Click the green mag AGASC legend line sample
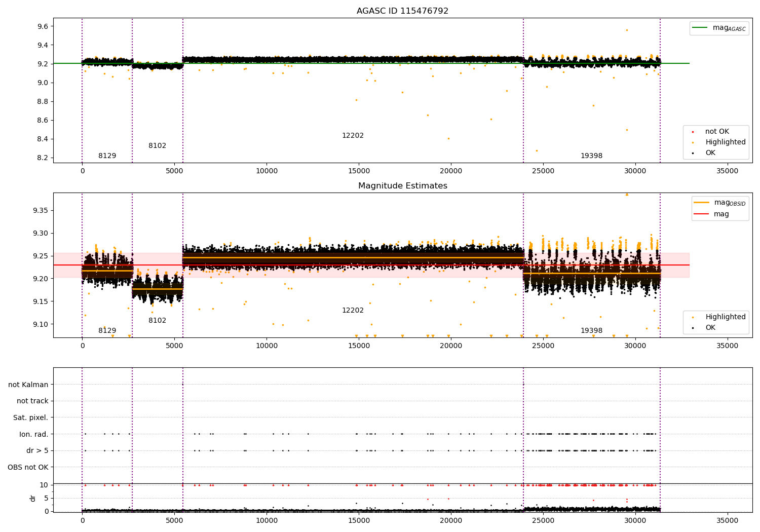Viewport: 760px width, 532px height. pos(700,28)
